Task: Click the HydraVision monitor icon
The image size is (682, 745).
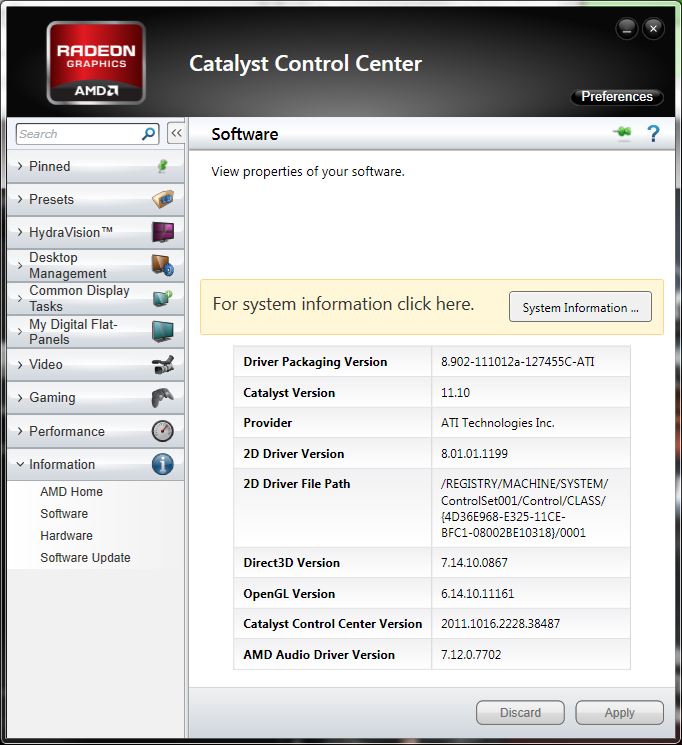Action: pos(163,232)
